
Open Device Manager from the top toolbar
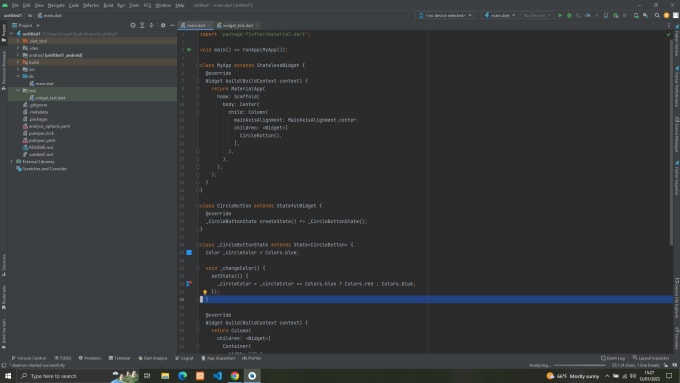(636, 15)
